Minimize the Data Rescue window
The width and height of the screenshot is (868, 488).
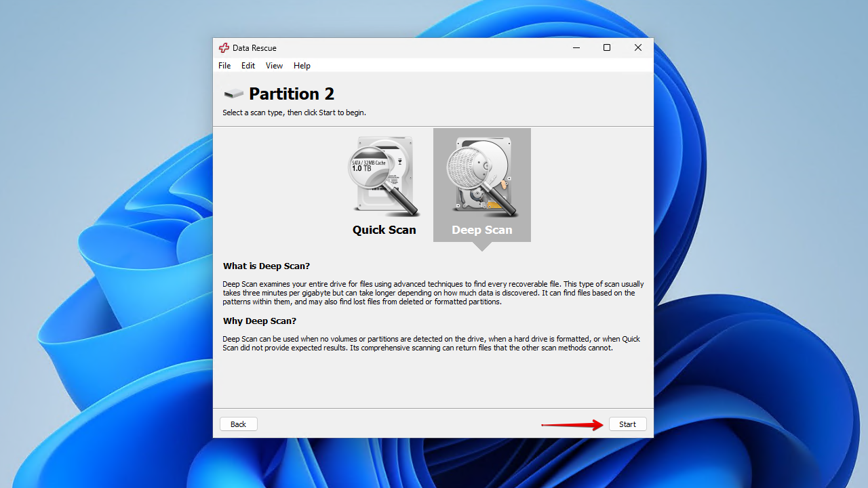pos(576,47)
